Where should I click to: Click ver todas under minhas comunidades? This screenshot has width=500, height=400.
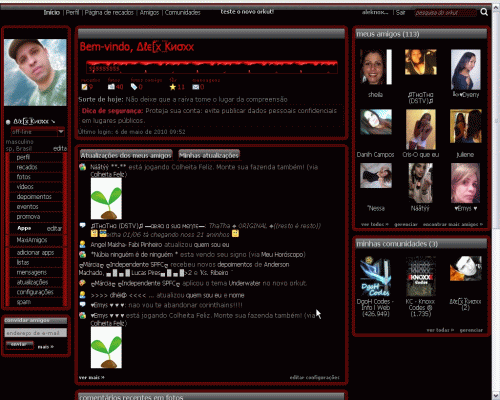pyautogui.click(x=440, y=330)
